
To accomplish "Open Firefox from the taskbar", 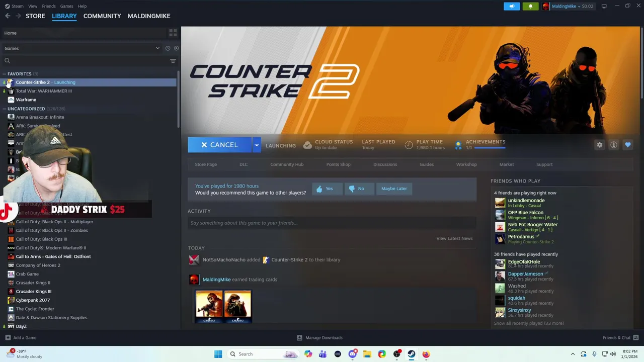I will coord(426,354).
